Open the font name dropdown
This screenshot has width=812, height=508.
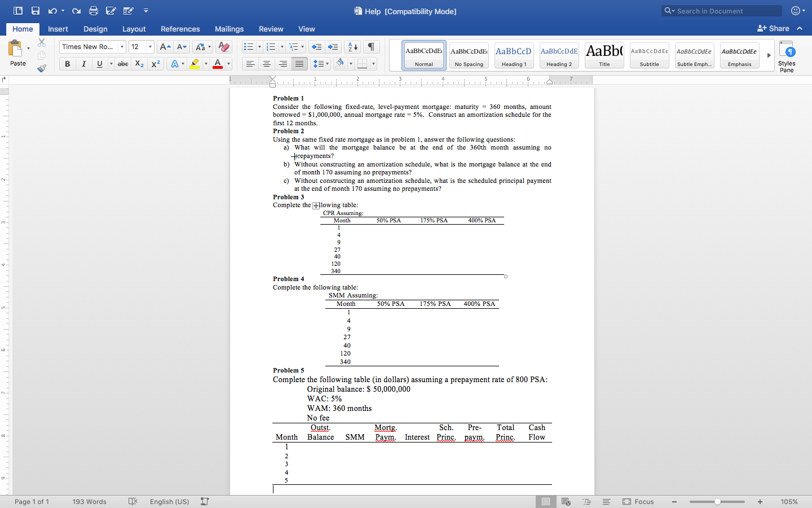121,47
